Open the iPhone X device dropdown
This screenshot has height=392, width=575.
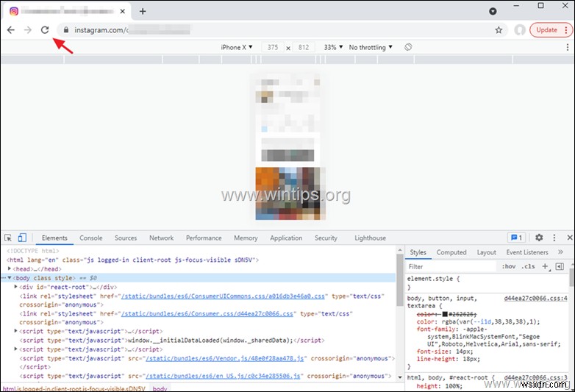pos(237,47)
